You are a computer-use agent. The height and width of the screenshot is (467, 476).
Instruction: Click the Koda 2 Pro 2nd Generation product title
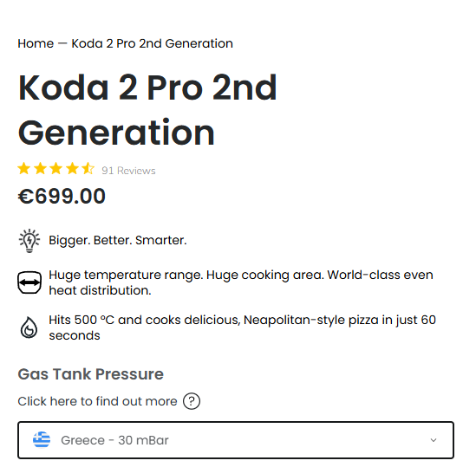147,110
